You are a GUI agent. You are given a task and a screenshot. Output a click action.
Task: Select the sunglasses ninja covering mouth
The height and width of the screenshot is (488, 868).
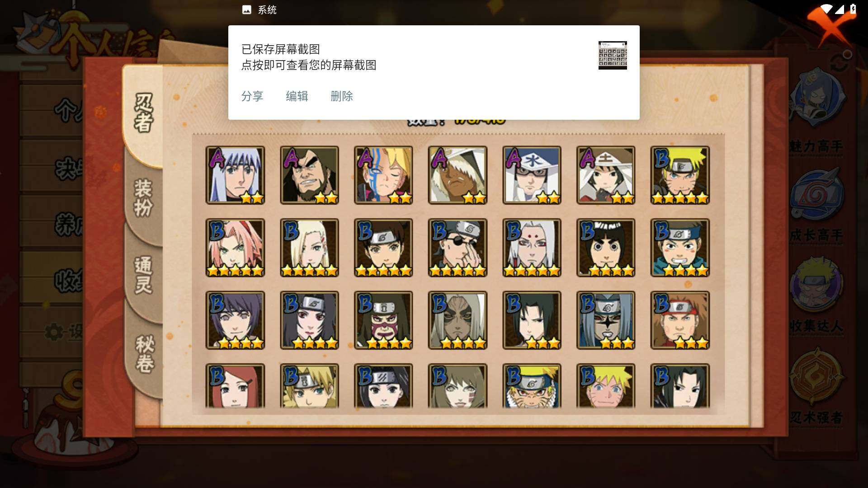coord(458,248)
